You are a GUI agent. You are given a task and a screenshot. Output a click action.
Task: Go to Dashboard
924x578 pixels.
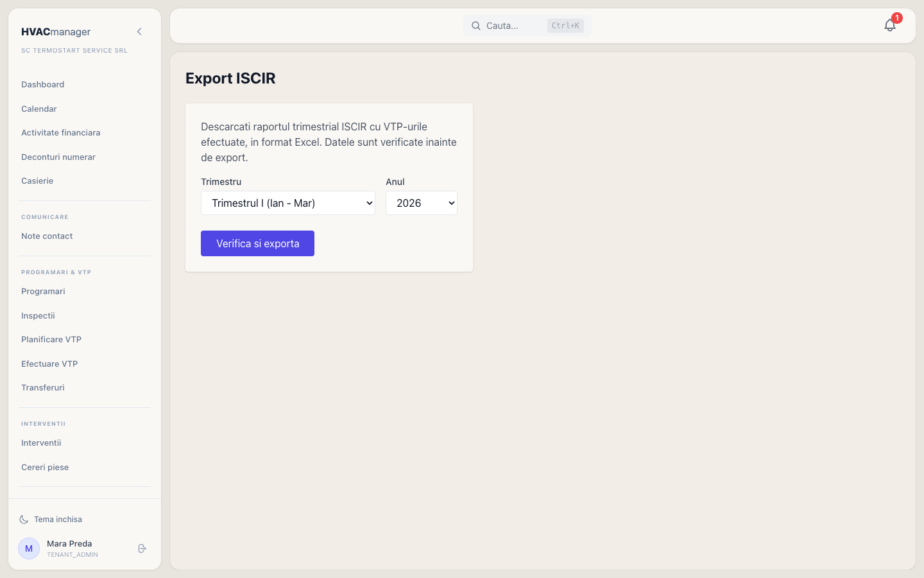tap(42, 84)
